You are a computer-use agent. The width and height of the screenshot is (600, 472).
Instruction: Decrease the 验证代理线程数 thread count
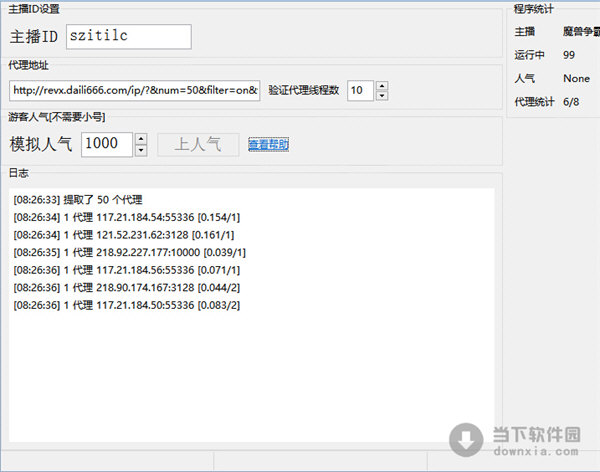(382, 96)
